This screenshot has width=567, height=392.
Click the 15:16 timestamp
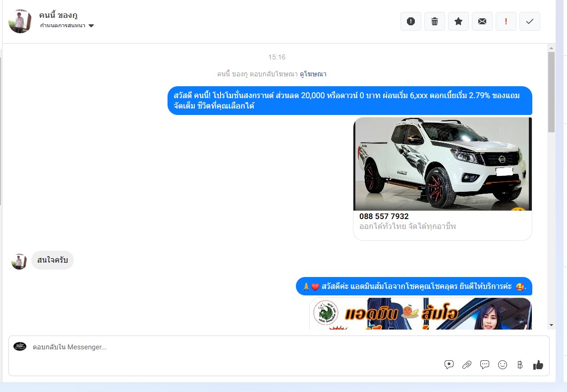[277, 57]
